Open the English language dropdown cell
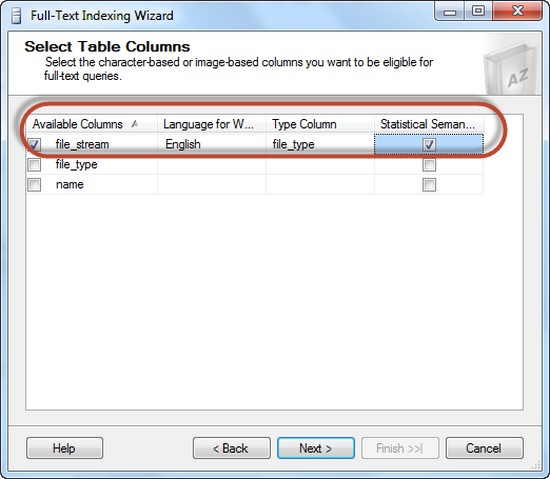The image size is (550, 479). tap(212, 144)
